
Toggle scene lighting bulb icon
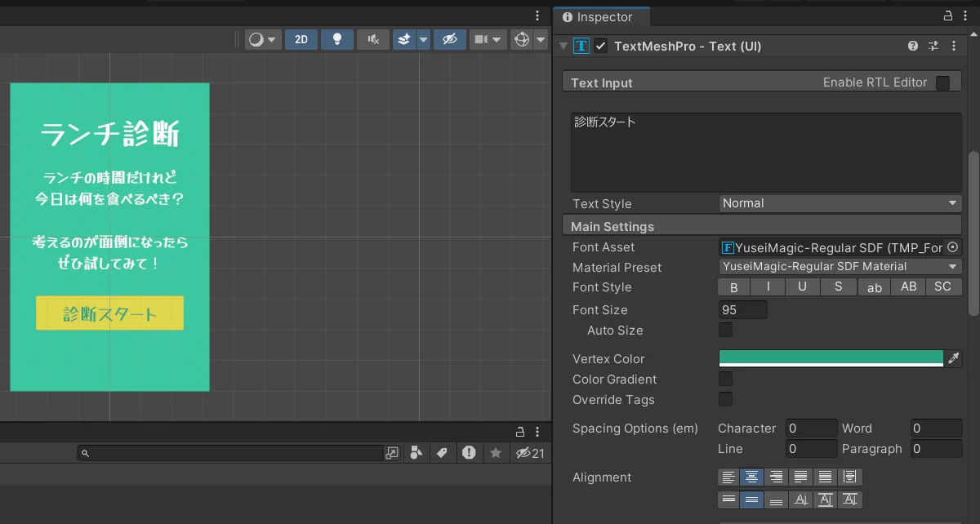click(336, 39)
